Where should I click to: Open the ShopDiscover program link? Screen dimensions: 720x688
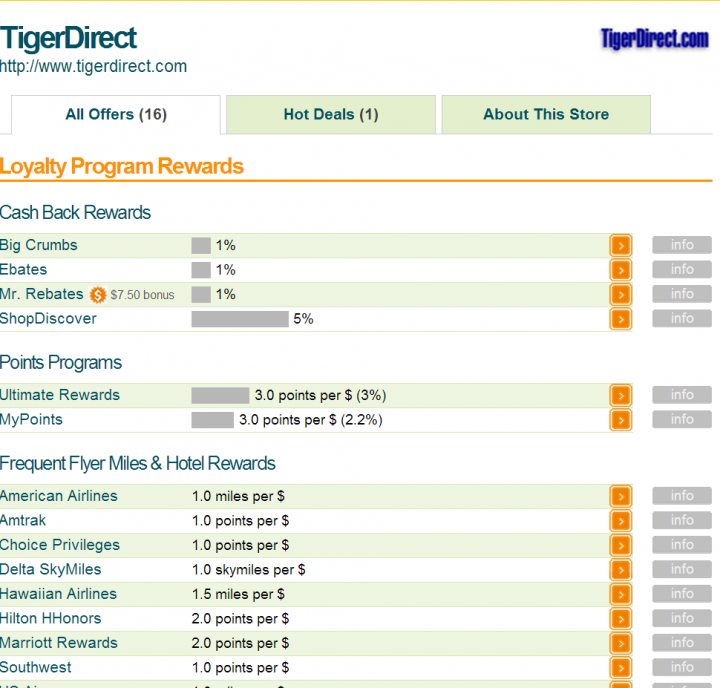48,319
